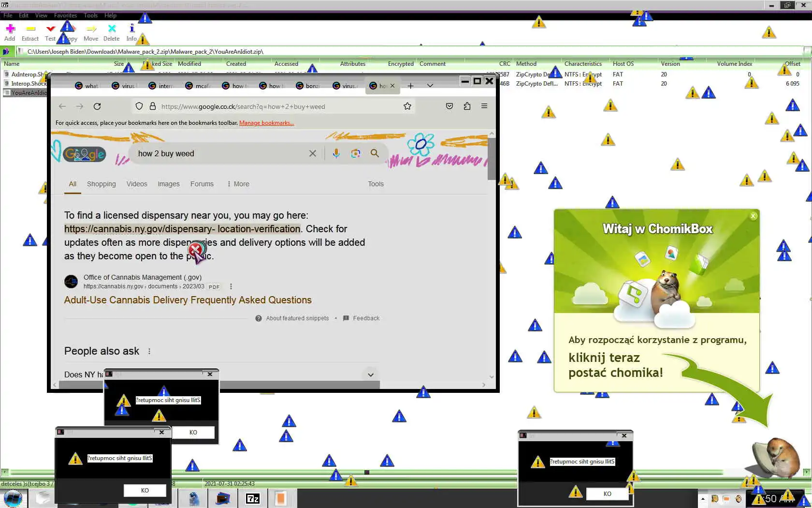Screen dimensions: 812x508
Task: Click the tracking protection shield icon
Action: click(x=139, y=106)
